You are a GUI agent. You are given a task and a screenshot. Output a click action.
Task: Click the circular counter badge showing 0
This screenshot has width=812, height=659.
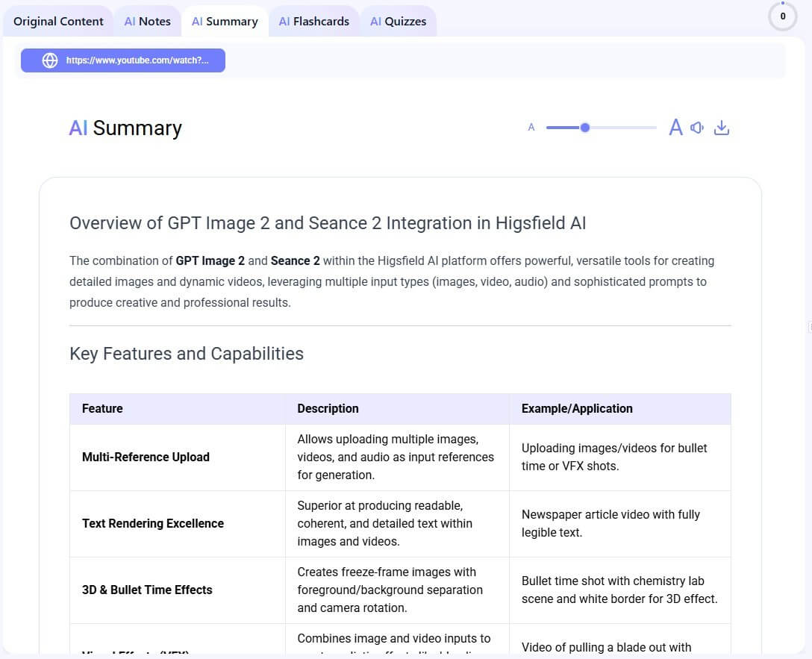(782, 16)
